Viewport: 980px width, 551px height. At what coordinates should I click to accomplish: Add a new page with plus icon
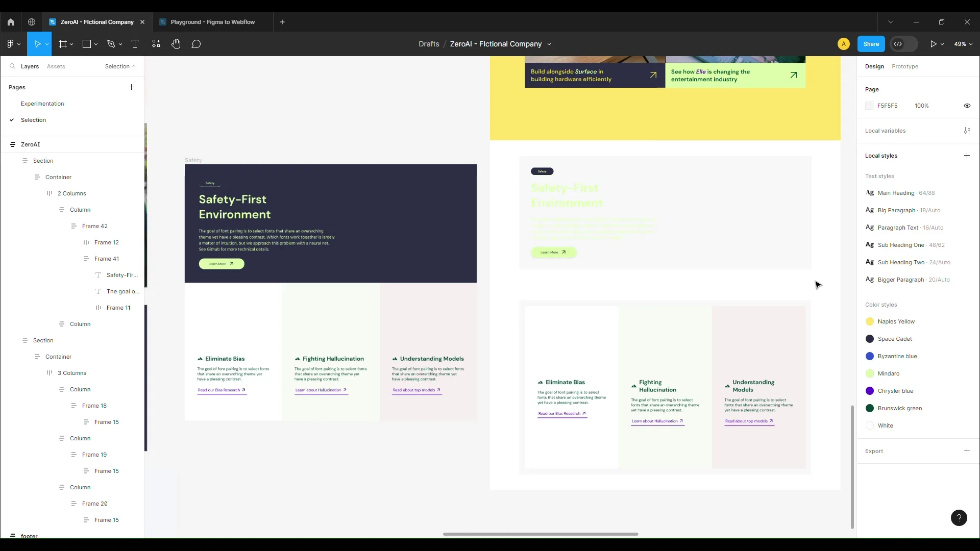point(131,87)
